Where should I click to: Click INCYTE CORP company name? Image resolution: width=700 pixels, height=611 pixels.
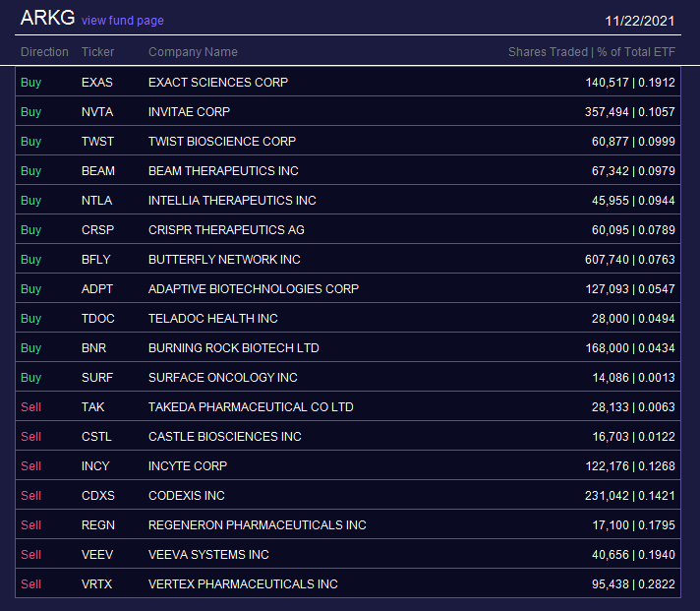(188, 465)
